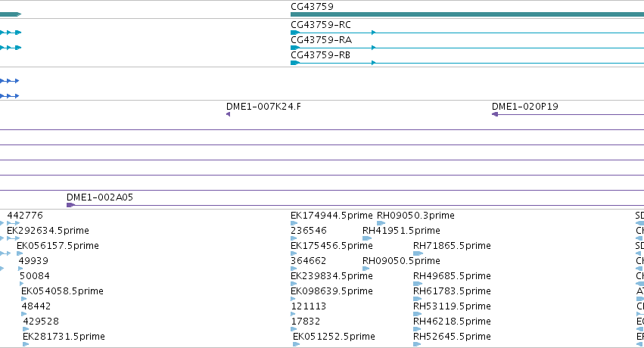Click the arrow glyph under 442776

[x=13, y=223]
